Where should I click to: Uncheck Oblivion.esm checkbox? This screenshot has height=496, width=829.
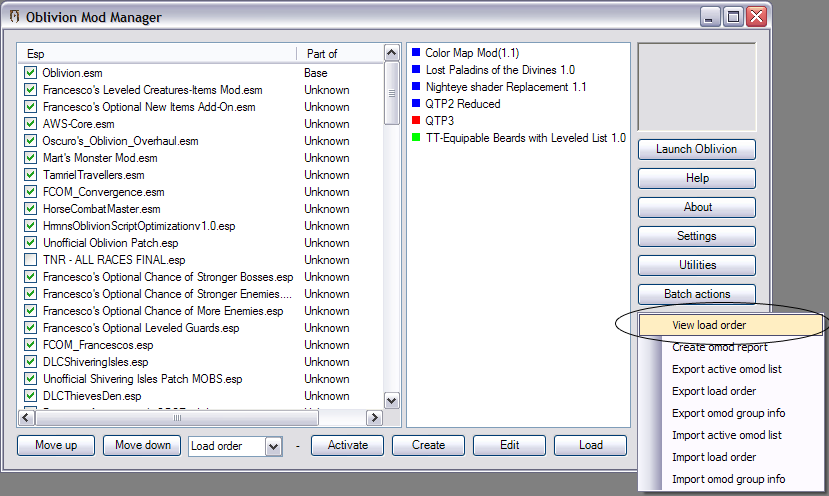click(30, 72)
